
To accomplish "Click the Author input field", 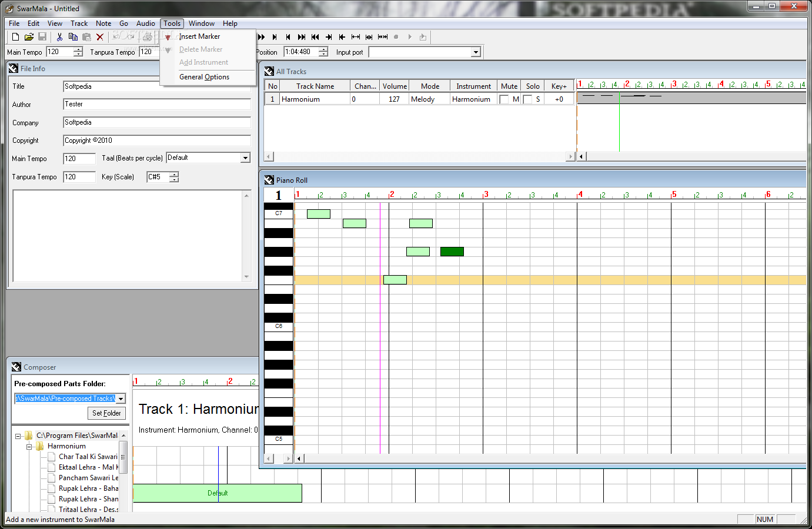I will pyautogui.click(x=157, y=104).
